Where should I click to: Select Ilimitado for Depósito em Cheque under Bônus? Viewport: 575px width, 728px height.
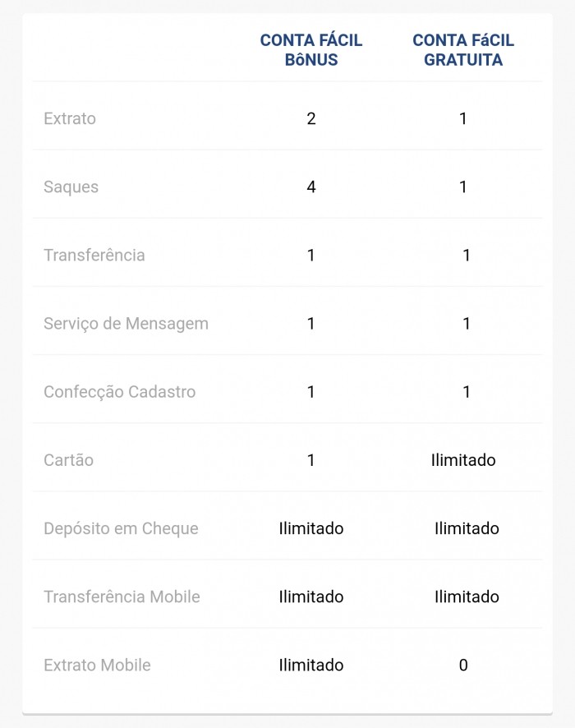tap(311, 528)
